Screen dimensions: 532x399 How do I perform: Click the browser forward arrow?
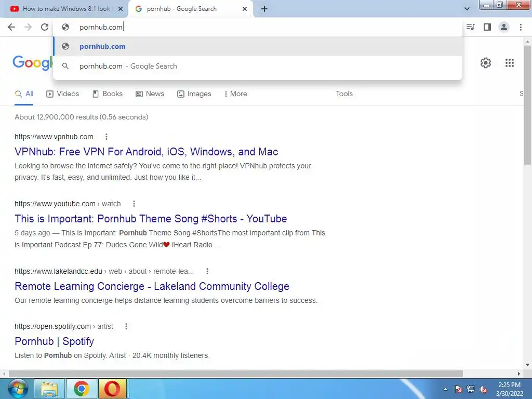tap(28, 27)
